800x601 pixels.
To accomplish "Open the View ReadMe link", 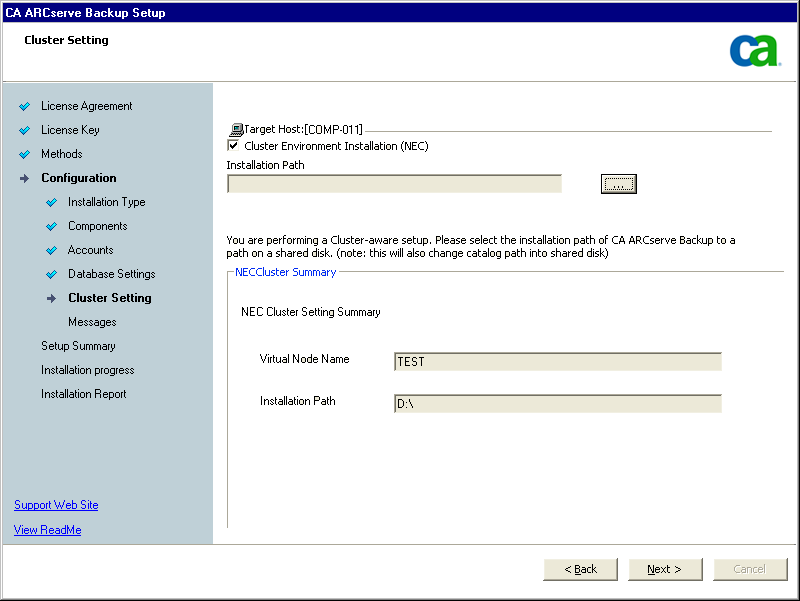I will [x=47, y=530].
